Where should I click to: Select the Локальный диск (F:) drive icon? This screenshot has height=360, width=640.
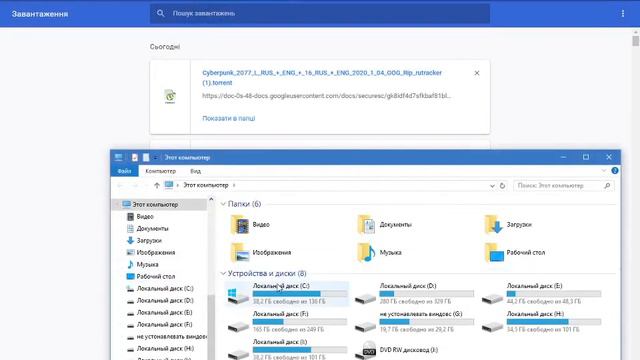tap(238, 327)
